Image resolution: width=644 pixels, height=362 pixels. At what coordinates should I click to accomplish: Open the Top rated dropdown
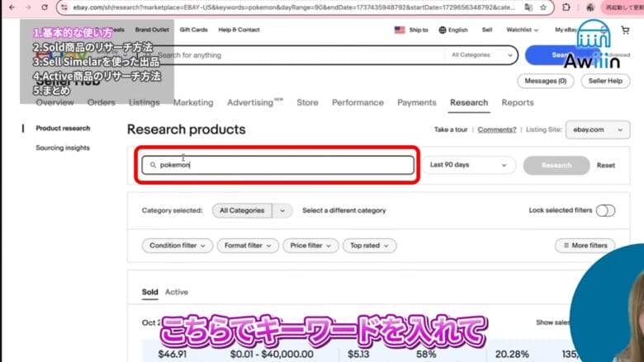point(369,245)
